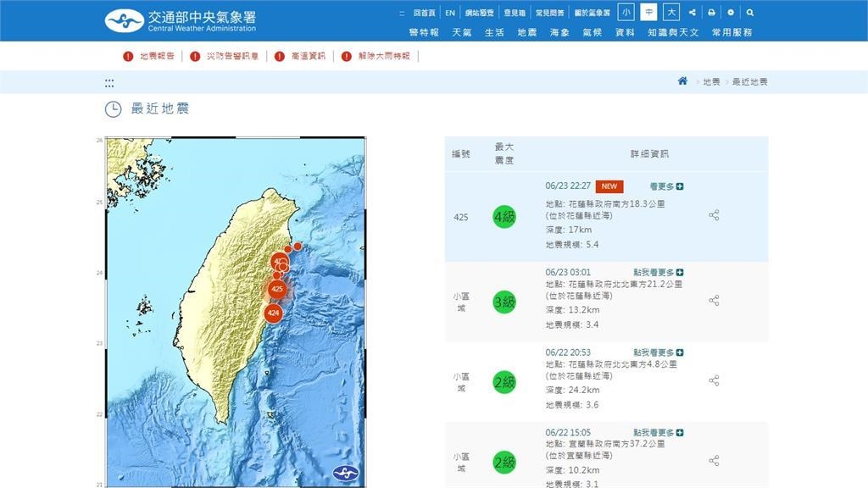The image size is (868, 488).
Task: Select the large font size 大 option
Action: pos(671,13)
